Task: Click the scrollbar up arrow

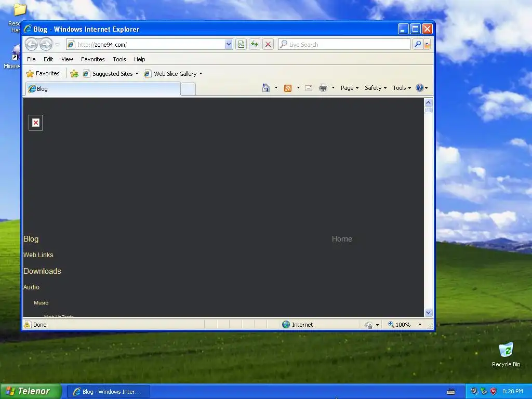Action: pos(428,102)
